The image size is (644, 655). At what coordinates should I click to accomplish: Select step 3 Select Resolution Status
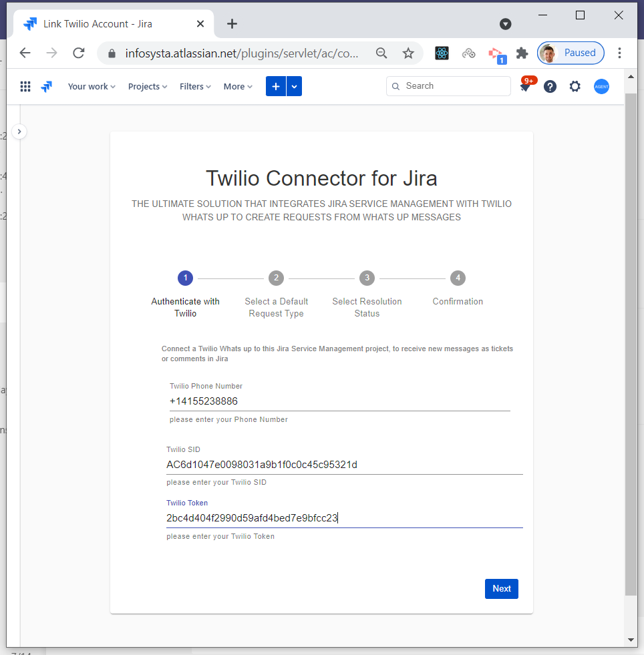point(367,294)
